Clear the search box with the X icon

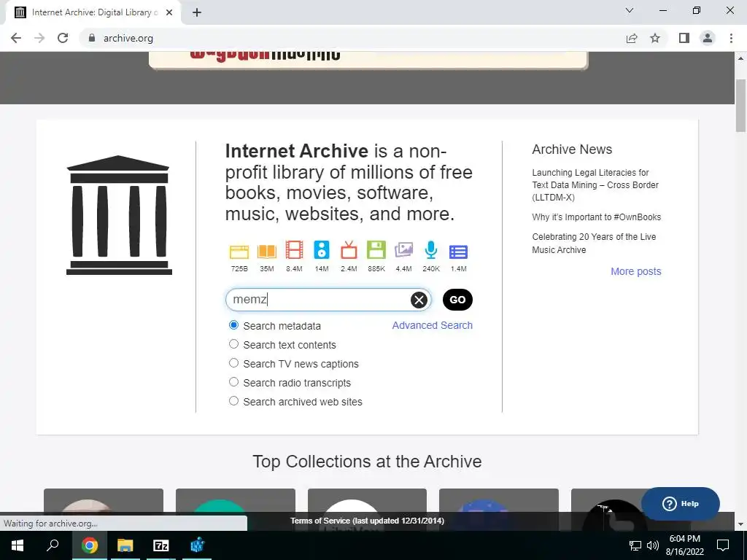(419, 300)
